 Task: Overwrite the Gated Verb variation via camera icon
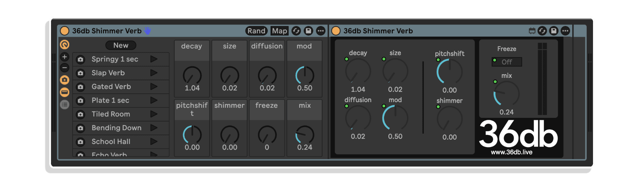tap(80, 87)
